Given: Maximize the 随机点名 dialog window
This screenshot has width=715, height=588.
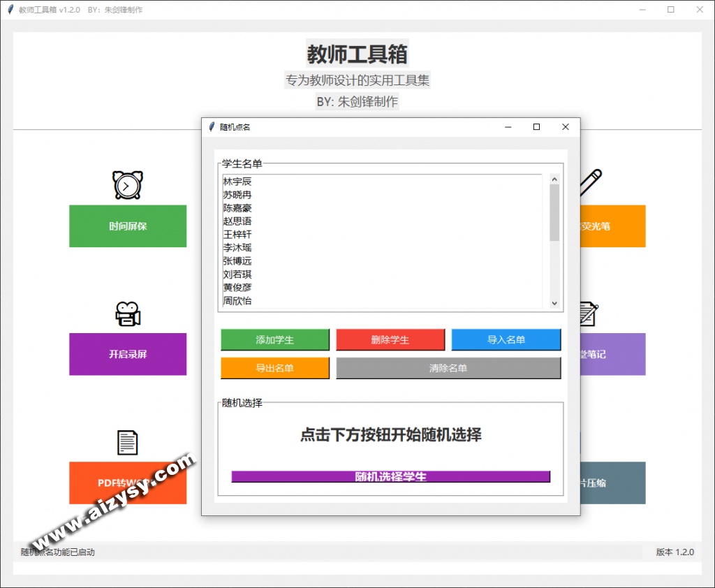Looking at the screenshot, I should pyautogui.click(x=536, y=127).
